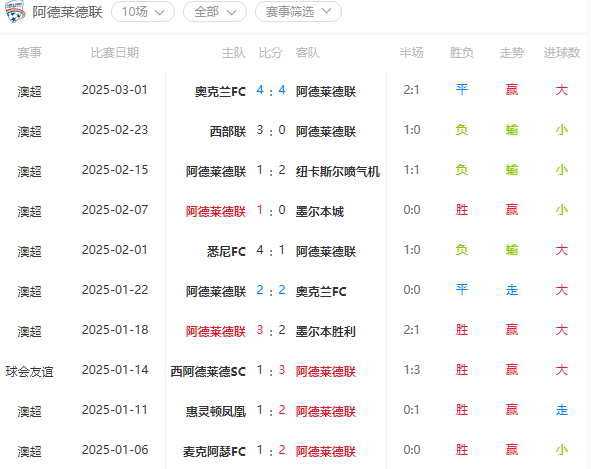Click the 澳超 label in 2025-01-22 row
The width and height of the screenshot is (591, 469).
tap(29, 291)
